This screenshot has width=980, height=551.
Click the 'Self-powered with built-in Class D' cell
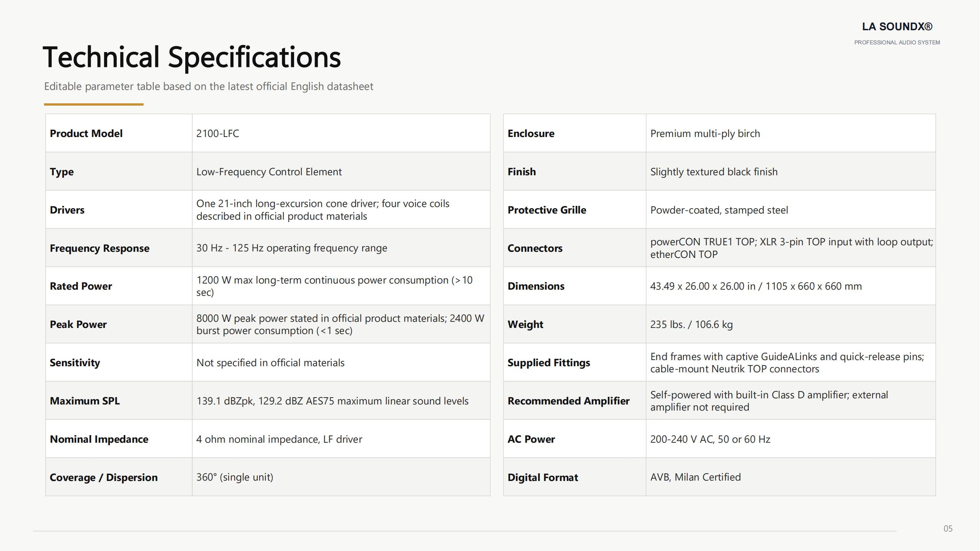[791, 401]
